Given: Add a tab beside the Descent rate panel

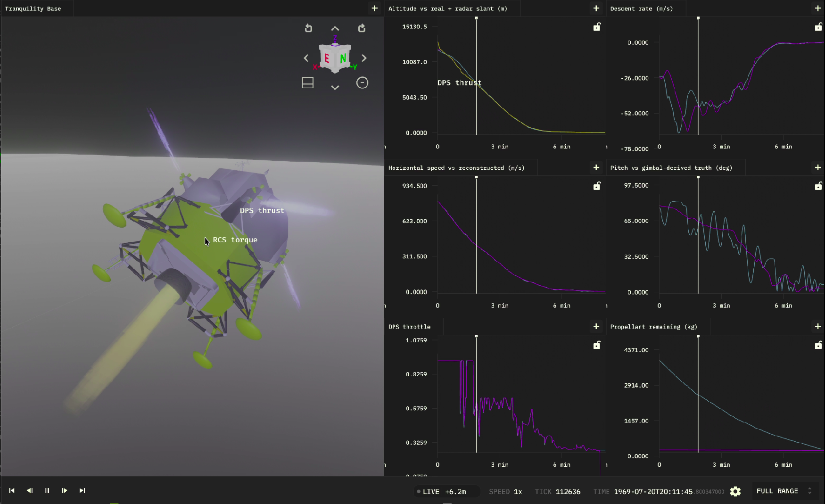Looking at the screenshot, I should click(x=818, y=8).
